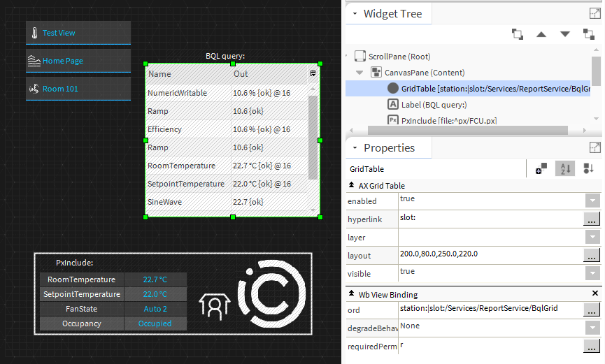Open the visible property dropdown
This screenshot has height=364, width=605.
[592, 273]
